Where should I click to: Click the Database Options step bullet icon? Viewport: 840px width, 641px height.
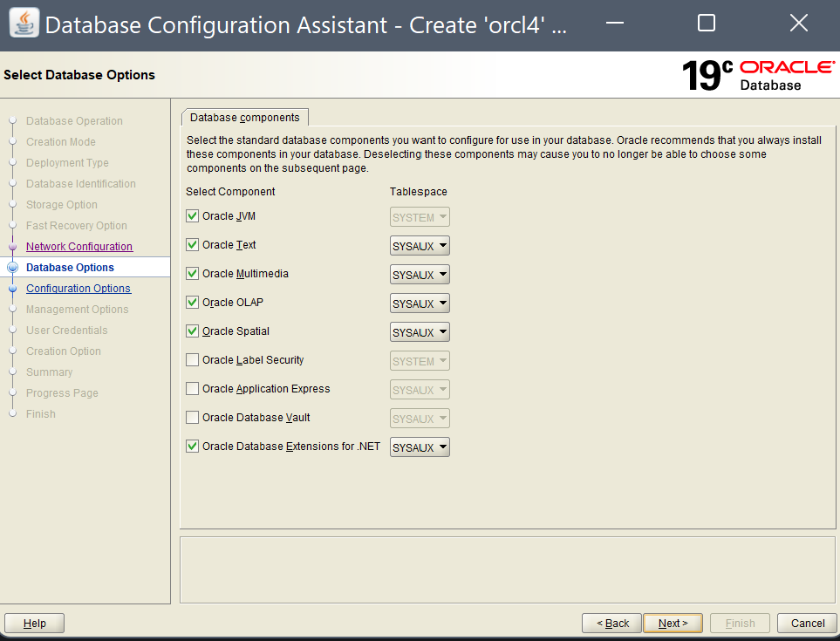(13, 268)
